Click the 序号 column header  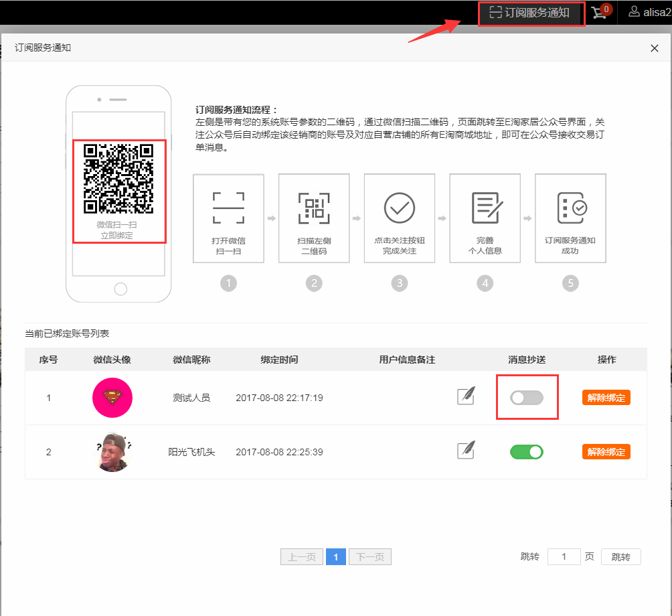(48, 360)
